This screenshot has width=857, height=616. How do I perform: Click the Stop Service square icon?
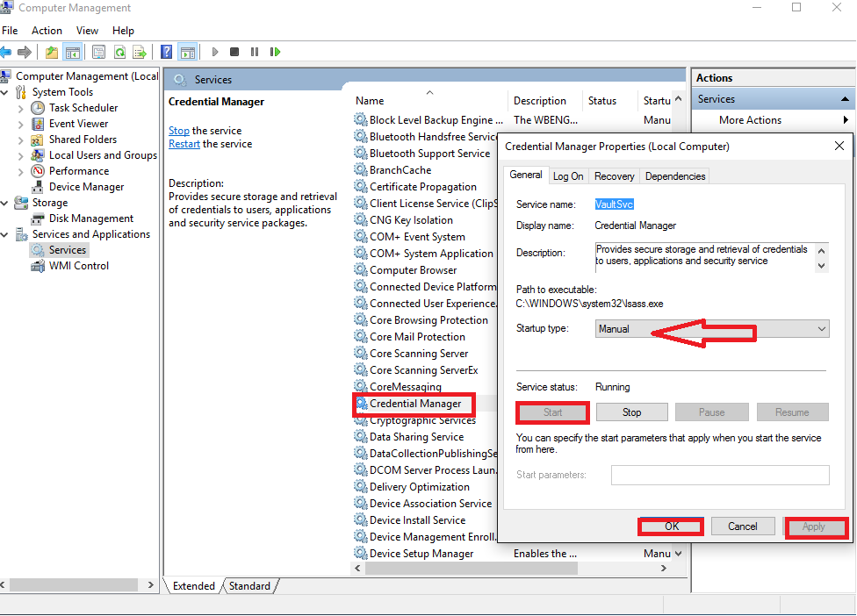pyautogui.click(x=234, y=52)
